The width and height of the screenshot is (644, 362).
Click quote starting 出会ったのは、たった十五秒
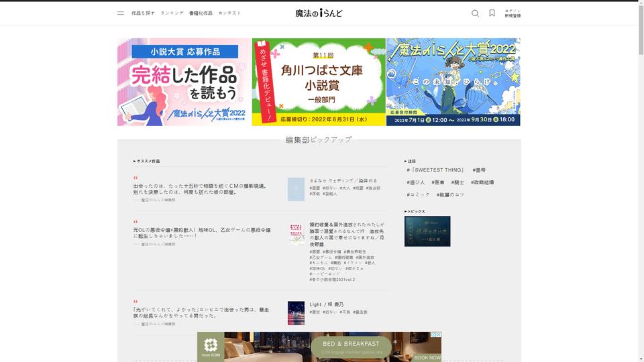click(x=200, y=189)
